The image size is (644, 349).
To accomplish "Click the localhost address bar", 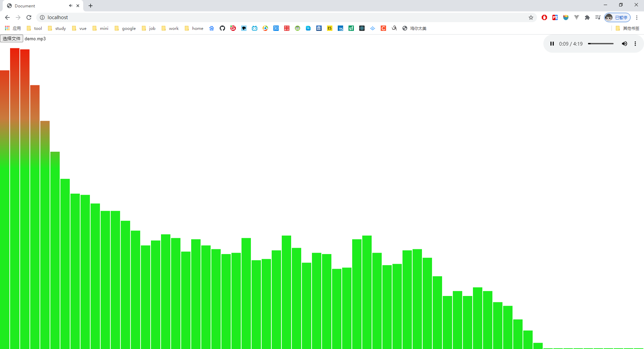I will pos(268,17).
